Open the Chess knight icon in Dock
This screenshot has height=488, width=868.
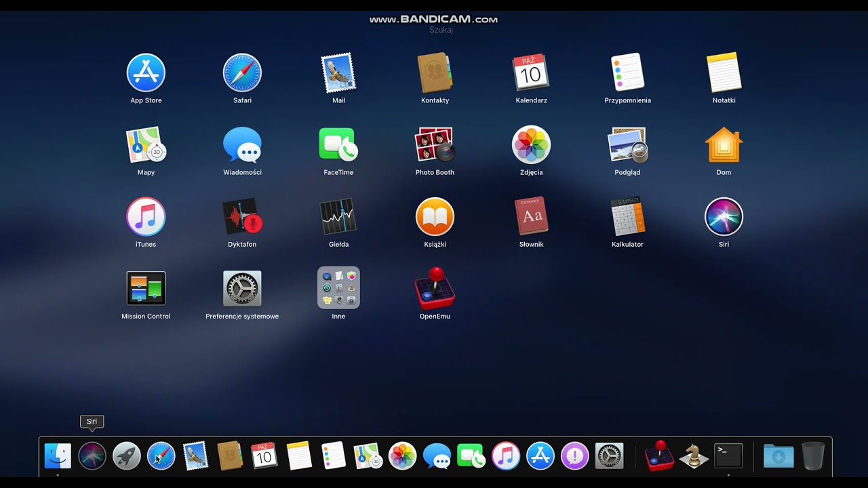pos(694,456)
